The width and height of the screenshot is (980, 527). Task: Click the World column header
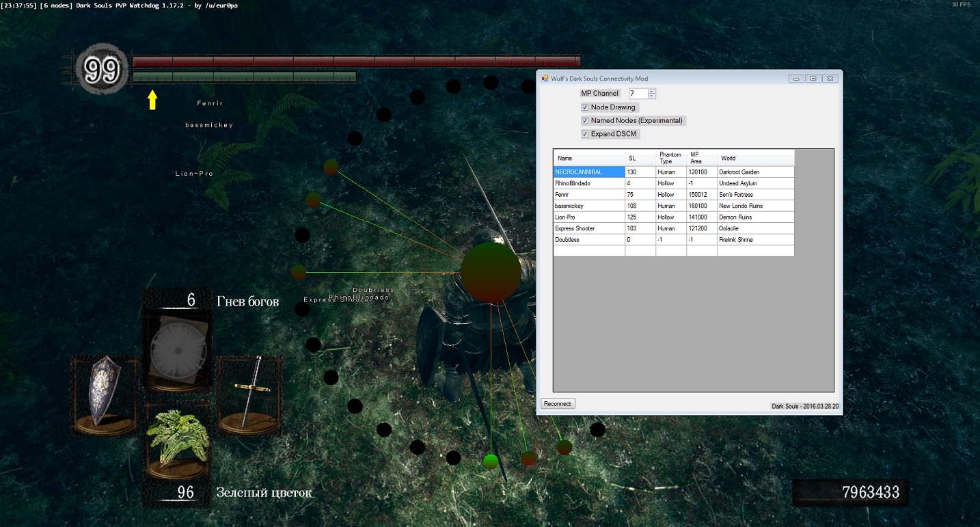click(756, 158)
